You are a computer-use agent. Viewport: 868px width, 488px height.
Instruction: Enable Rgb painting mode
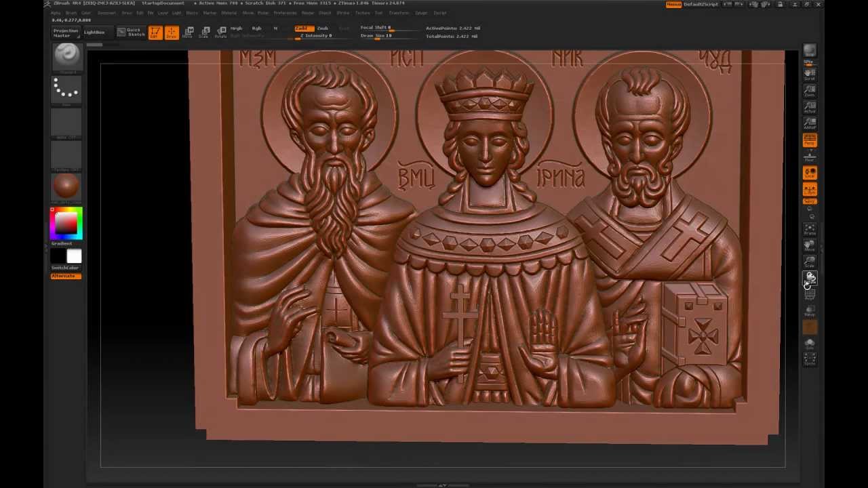256,28
